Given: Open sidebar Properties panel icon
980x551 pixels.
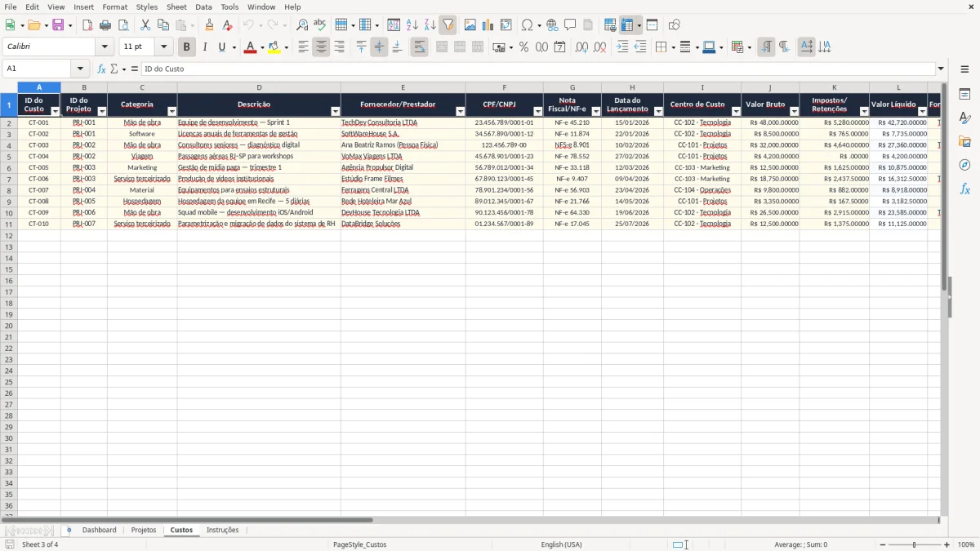Looking at the screenshot, I should tap(964, 95).
